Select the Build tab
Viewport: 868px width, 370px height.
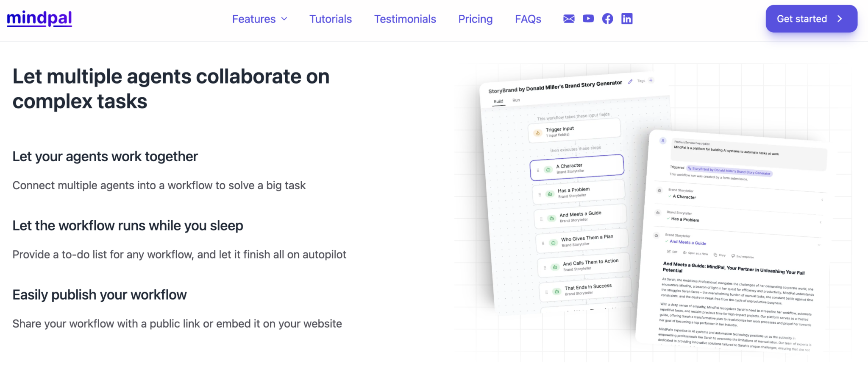coord(499,101)
